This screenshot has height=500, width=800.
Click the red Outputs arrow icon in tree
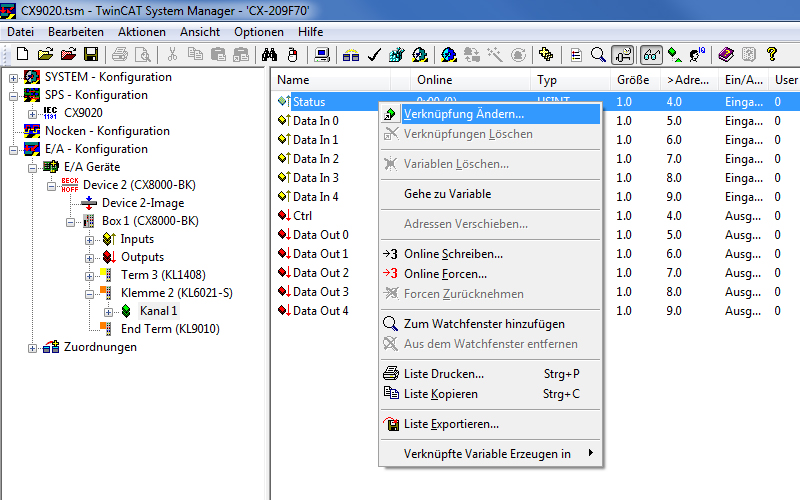[x=109, y=257]
